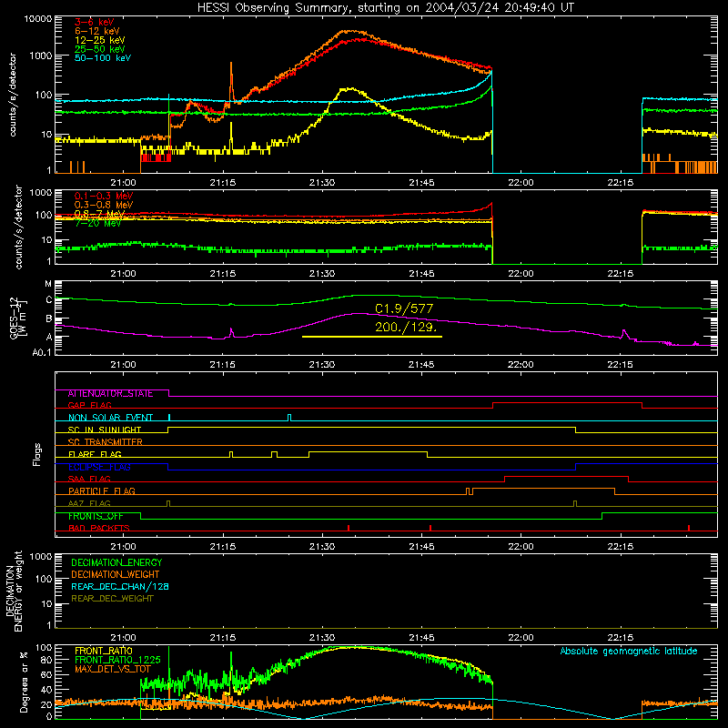This screenshot has width=728, height=728.
Task: Pick the cyan 50-100 keV legend label
Action: pos(103,58)
